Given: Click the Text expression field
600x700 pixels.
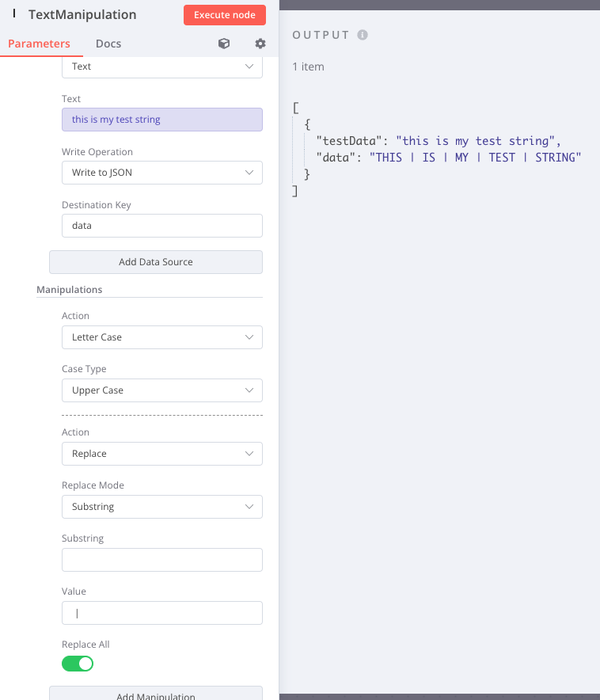Looking at the screenshot, I should coord(162,120).
